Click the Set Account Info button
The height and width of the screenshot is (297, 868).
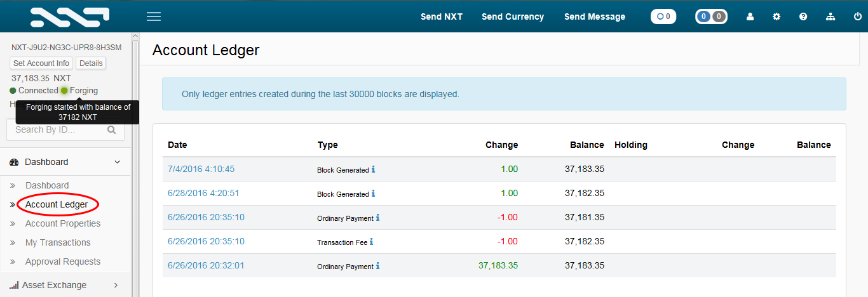[x=41, y=63]
